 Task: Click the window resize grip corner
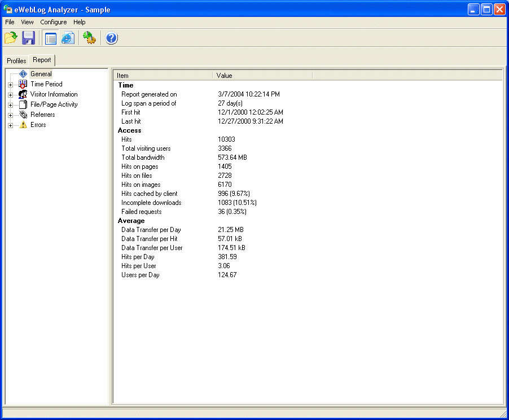click(x=503, y=413)
